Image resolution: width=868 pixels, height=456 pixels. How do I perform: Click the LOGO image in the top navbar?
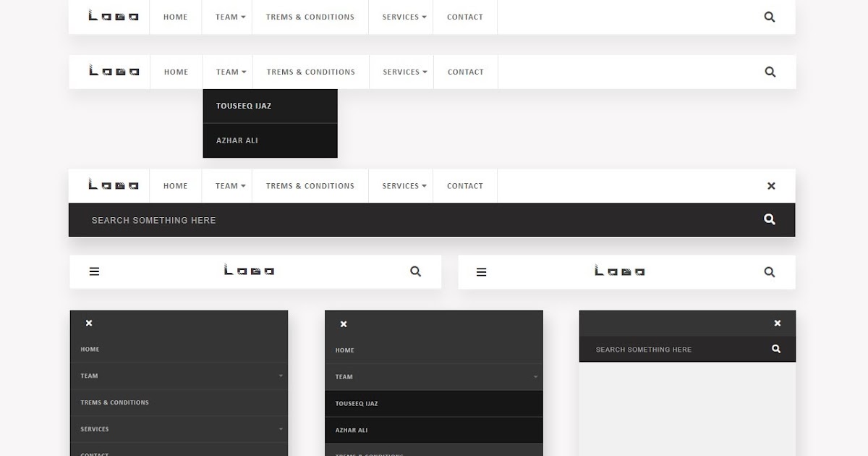[x=114, y=16]
